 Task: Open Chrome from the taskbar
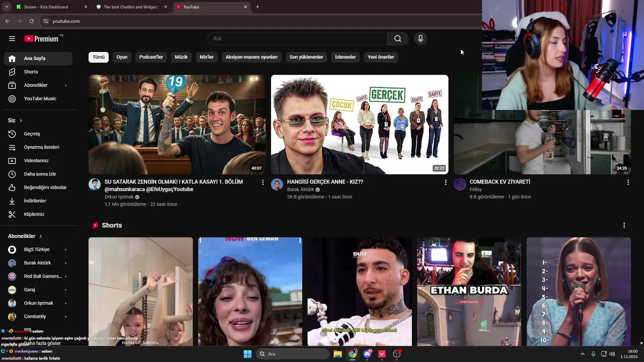click(x=353, y=354)
